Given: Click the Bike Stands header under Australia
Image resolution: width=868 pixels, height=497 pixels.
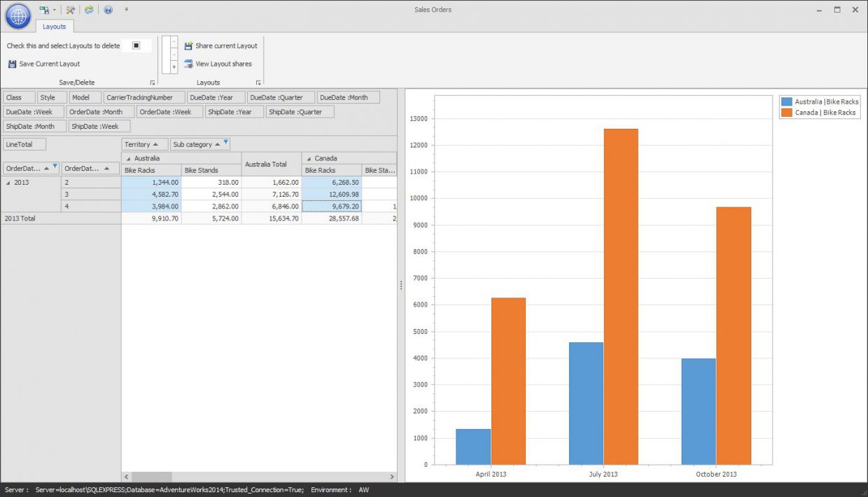Looking at the screenshot, I should click(x=211, y=170).
